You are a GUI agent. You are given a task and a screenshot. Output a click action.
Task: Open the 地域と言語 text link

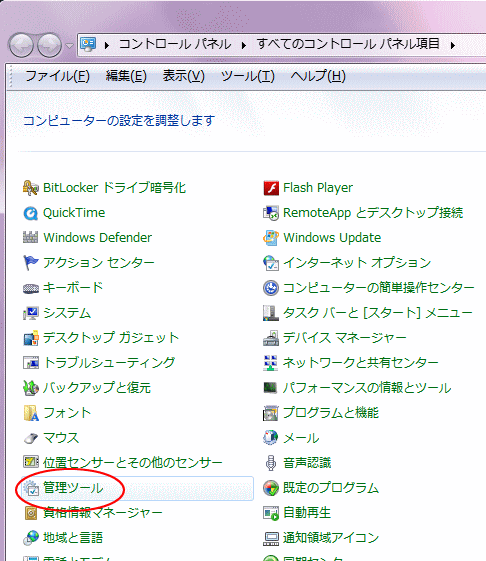tap(73, 538)
